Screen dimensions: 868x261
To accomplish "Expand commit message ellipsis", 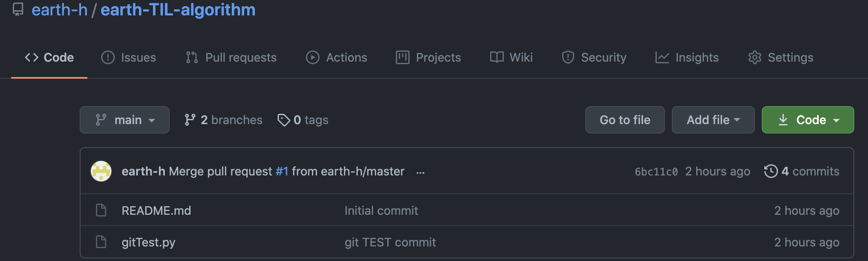I will tap(420, 172).
